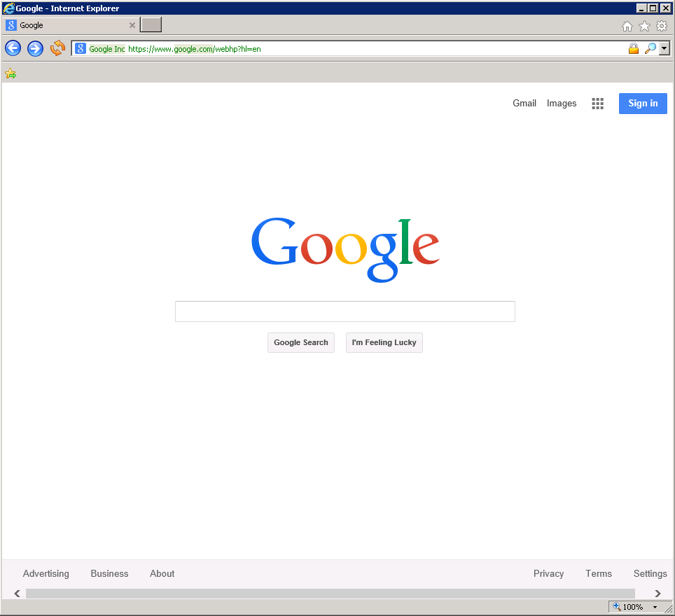Click the Sign in button
Image resolution: width=675 pixels, height=616 pixels.
[643, 104]
